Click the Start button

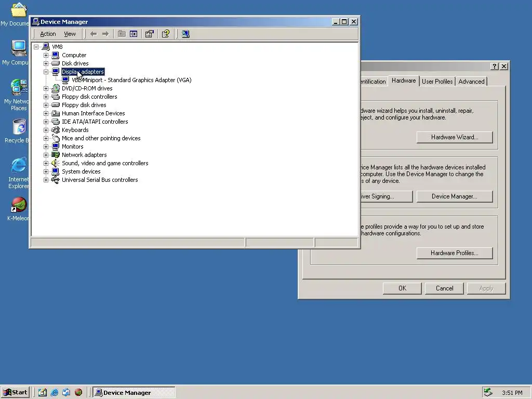point(16,393)
